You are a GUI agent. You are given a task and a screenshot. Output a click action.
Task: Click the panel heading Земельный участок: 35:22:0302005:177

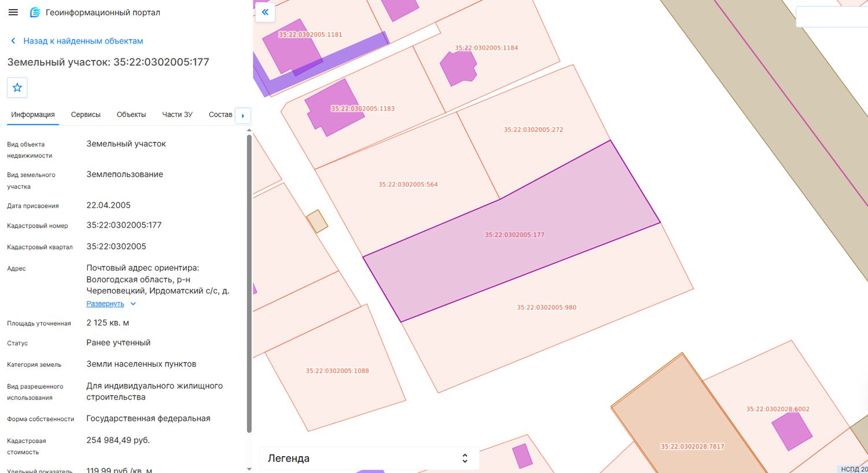click(x=108, y=62)
